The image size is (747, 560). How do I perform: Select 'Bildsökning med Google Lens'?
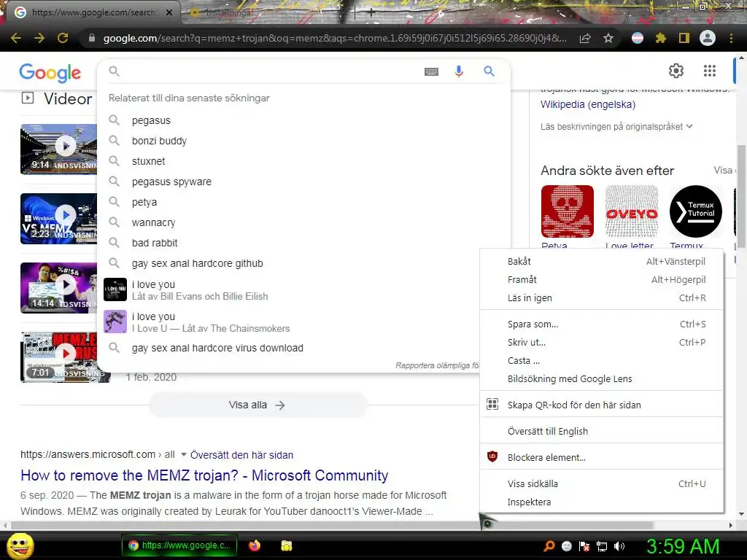(602, 379)
